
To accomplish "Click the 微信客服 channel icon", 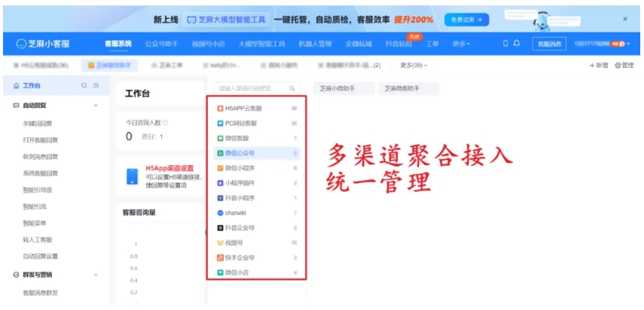I will 220,138.
